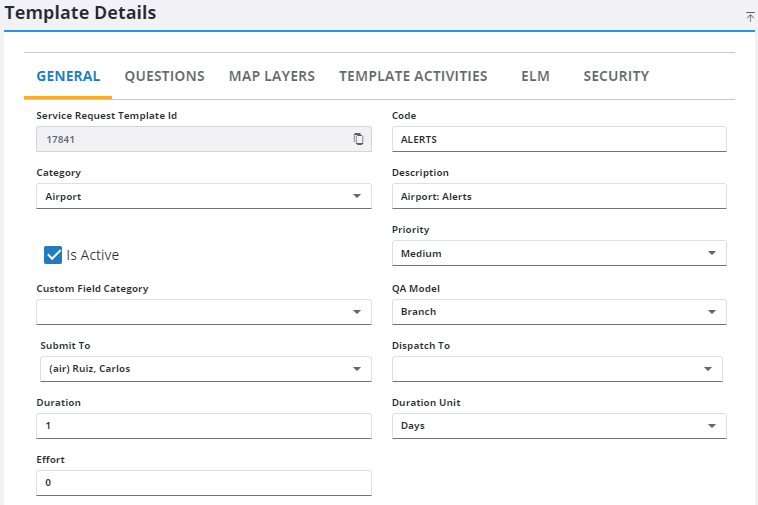Select the General tab
Image resolution: width=758 pixels, height=505 pixels.
pos(68,77)
